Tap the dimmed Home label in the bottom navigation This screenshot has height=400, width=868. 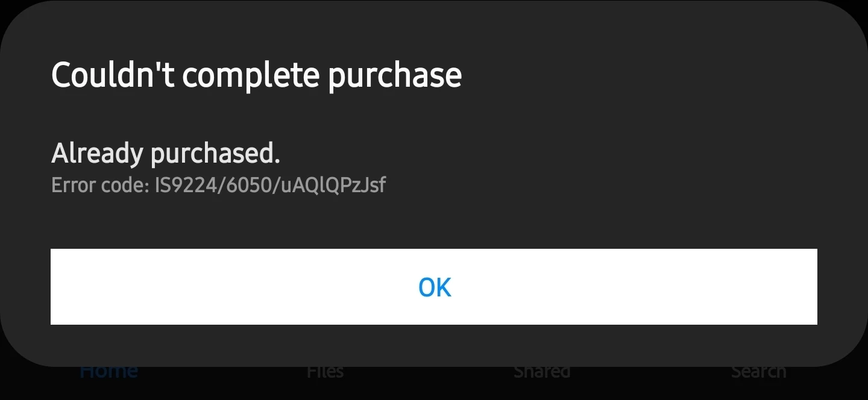pyautogui.click(x=108, y=372)
